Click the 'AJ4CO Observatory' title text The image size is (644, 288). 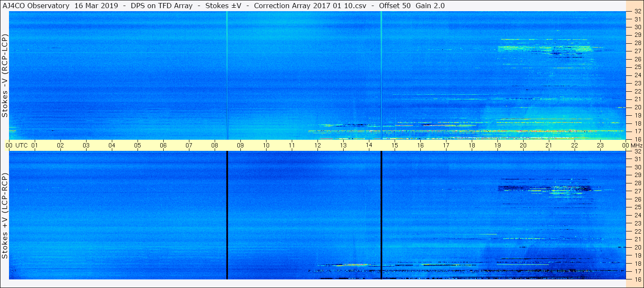(36, 6)
